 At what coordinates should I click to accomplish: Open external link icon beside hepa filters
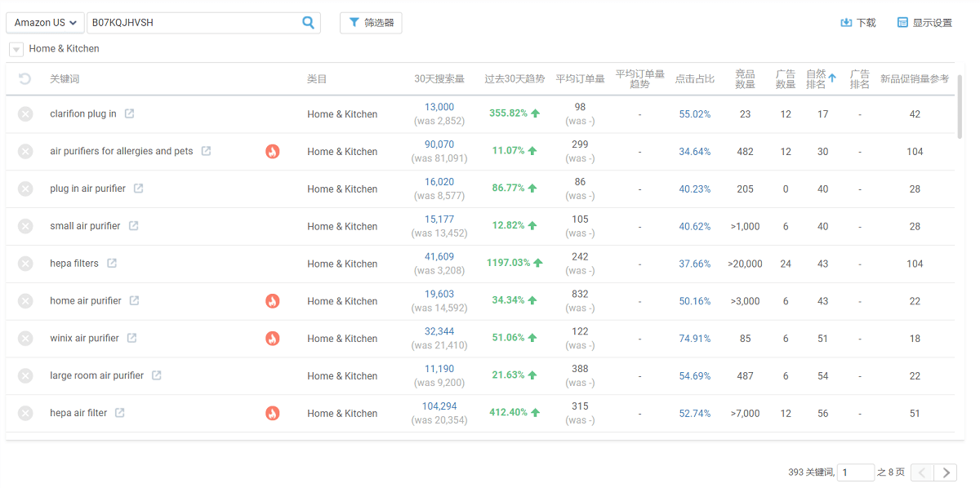pos(112,264)
